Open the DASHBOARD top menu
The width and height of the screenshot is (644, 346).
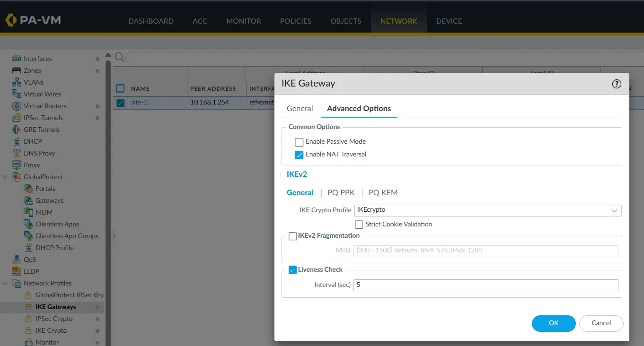coord(151,21)
